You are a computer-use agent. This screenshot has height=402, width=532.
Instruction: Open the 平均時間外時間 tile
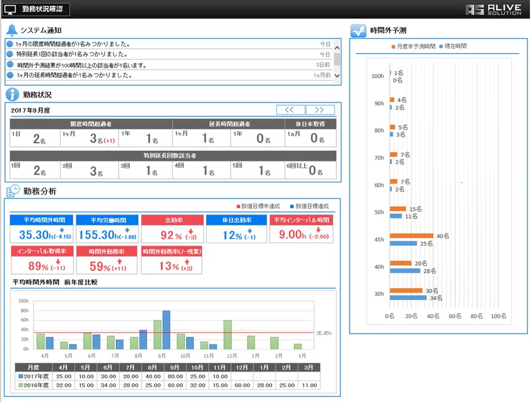[x=42, y=229]
